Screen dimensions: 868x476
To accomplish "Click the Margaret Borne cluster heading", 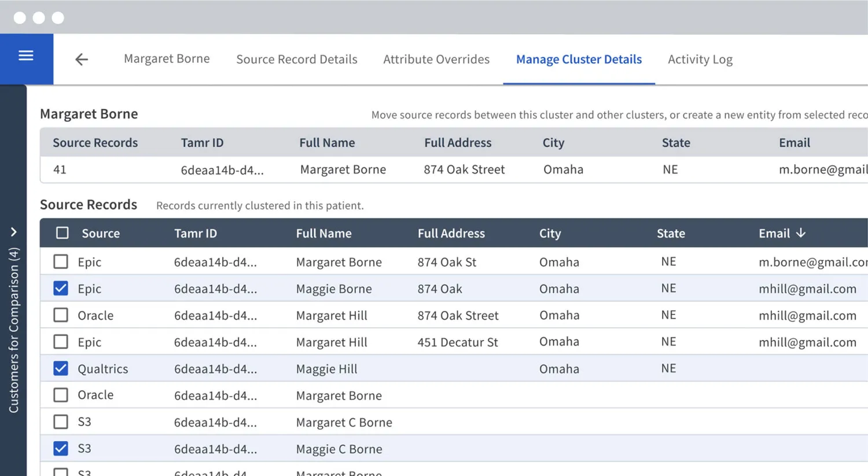I will 89,114.
